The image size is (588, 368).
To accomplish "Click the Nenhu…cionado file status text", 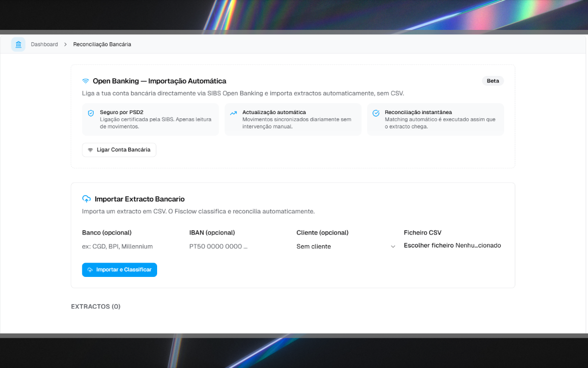I will pos(478,246).
